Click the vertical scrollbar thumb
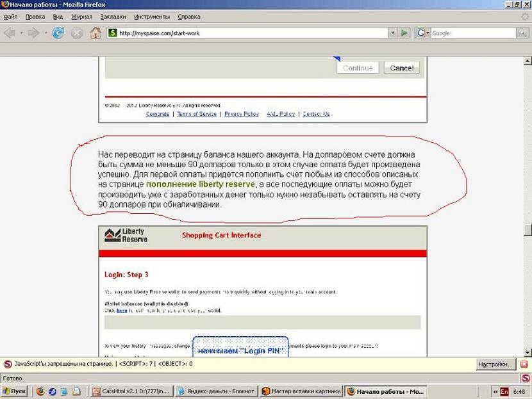Image resolution: width=532 pixels, height=399 pixels. (x=528, y=230)
